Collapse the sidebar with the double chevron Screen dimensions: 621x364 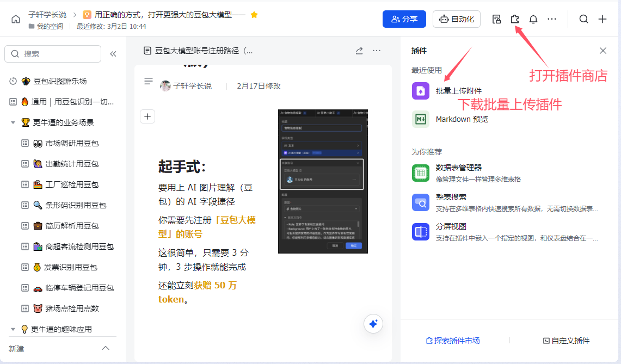[x=113, y=54]
